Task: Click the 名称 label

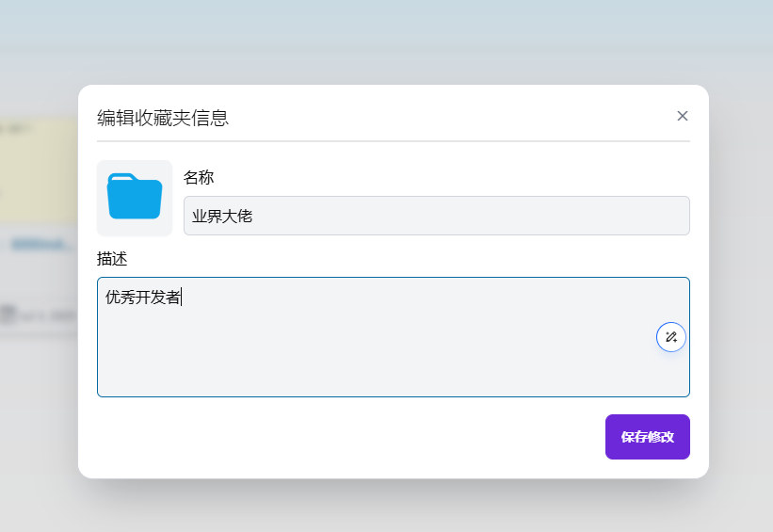Action: [199, 178]
